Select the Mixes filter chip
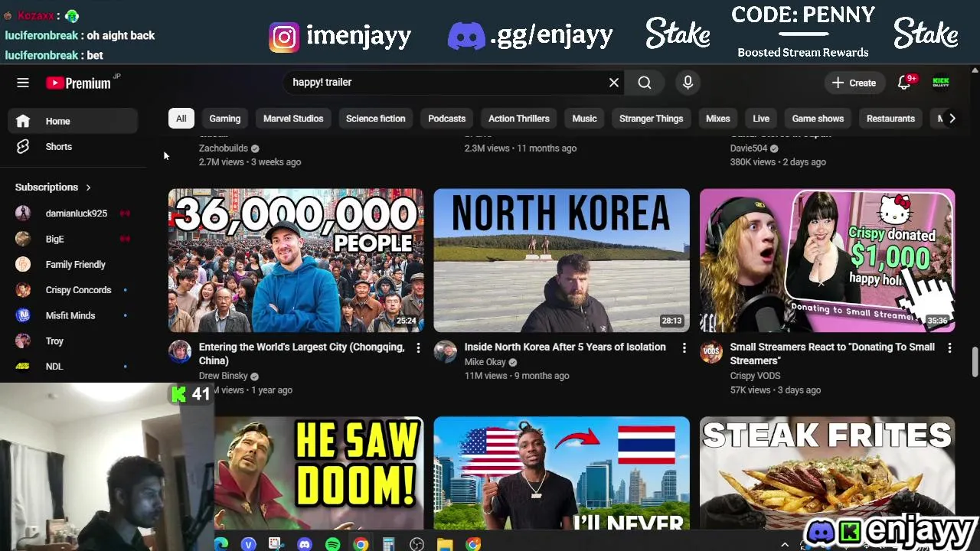This screenshot has width=980, height=551. tap(717, 119)
